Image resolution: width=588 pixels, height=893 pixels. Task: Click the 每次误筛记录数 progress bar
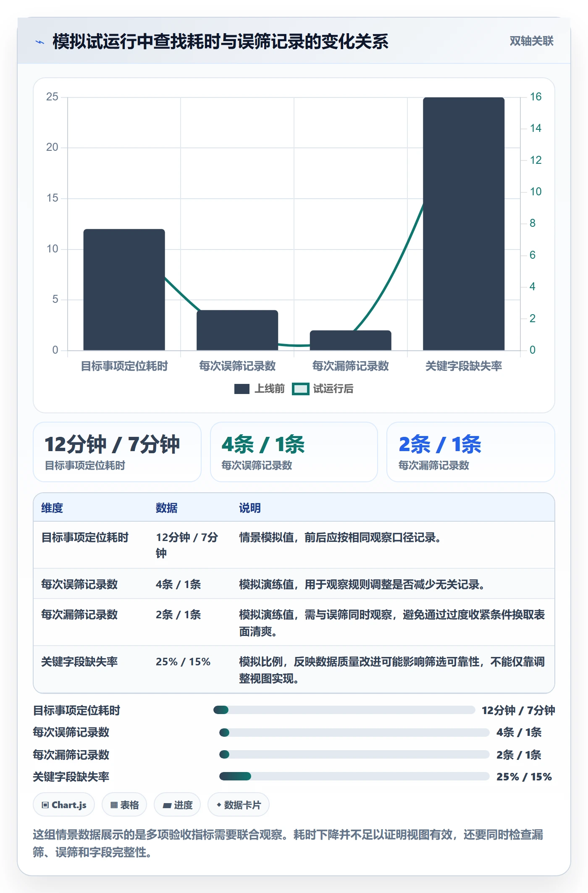[x=354, y=733]
